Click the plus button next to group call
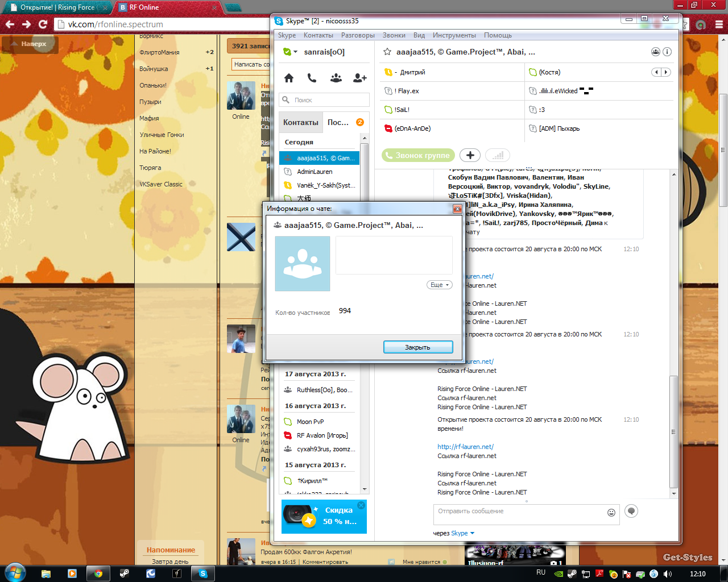The image size is (728, 582). point(470,155)
